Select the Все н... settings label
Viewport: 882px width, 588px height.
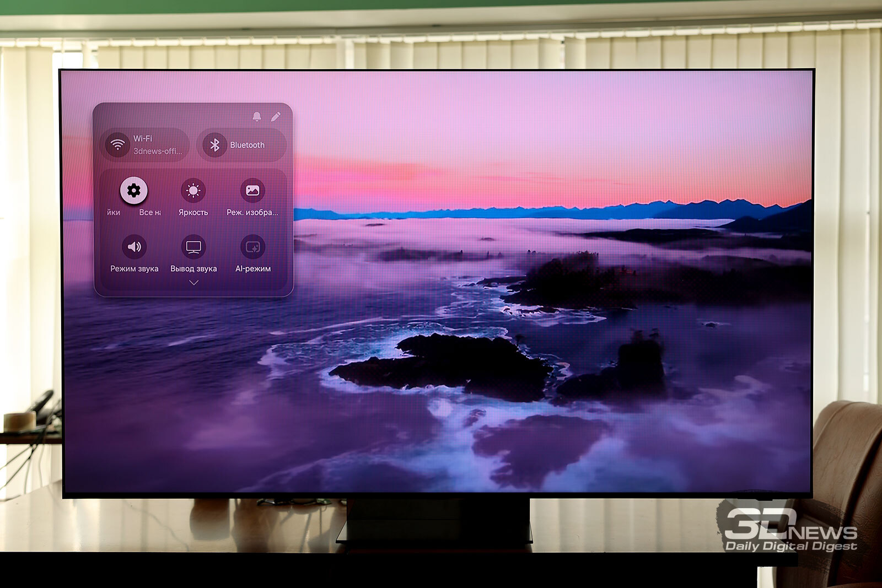[150, 212]
